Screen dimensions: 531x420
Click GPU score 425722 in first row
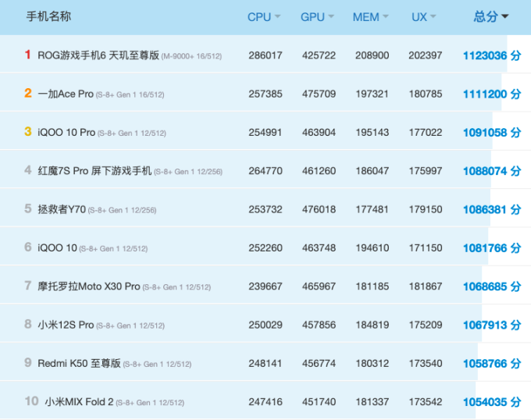tap(319, 55)
